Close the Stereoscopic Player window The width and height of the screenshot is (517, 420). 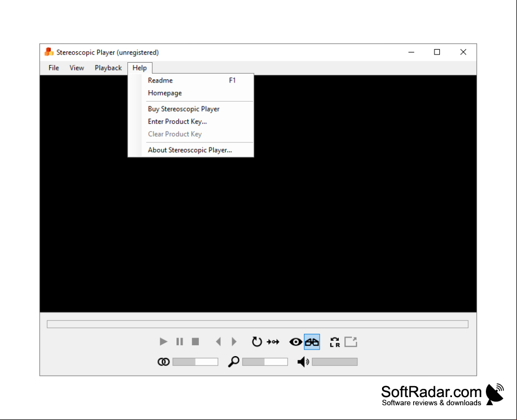(x=463, y=52)
